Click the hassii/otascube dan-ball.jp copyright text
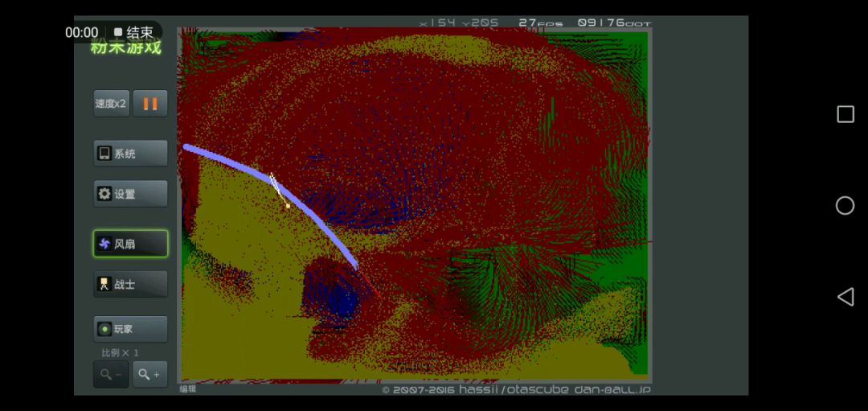Screen dimensions: 868x411 (x=516, y=389)
